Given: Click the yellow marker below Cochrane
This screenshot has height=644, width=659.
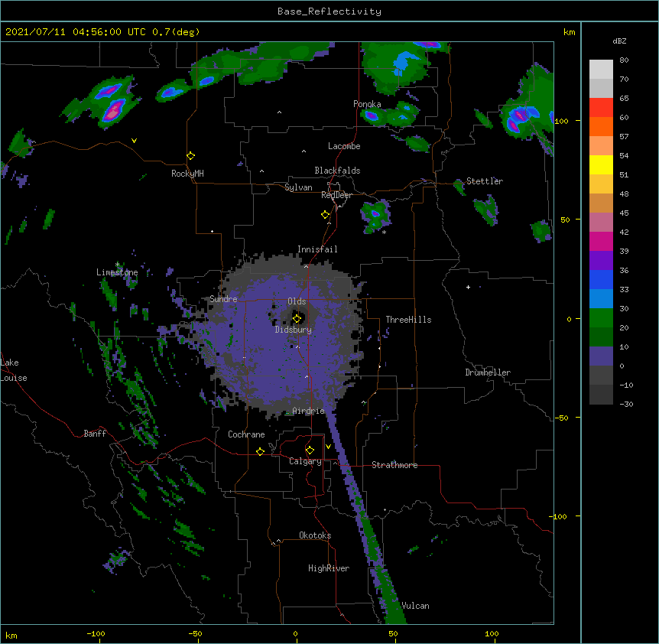Looking at the screenshot, I should 260,451.
